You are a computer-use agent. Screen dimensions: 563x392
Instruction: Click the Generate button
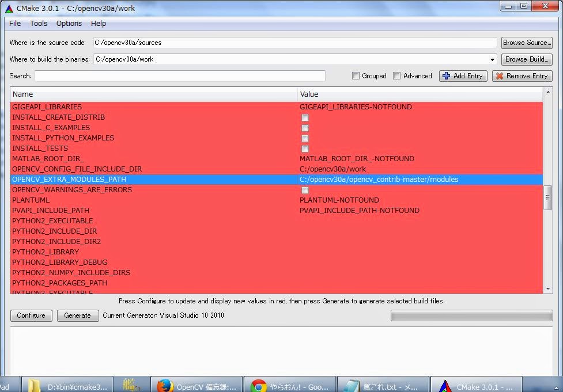tap(78, 315)
